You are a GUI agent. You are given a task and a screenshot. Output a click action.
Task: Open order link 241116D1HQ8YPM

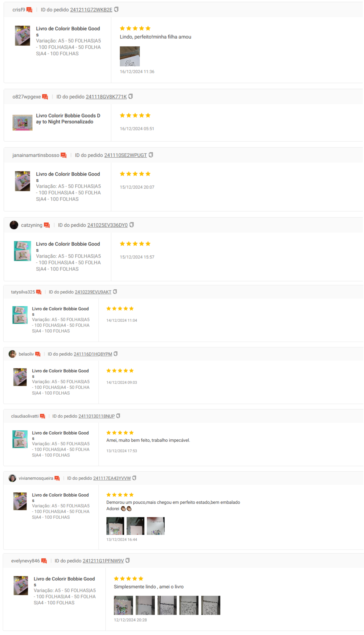tap(93, 354)
